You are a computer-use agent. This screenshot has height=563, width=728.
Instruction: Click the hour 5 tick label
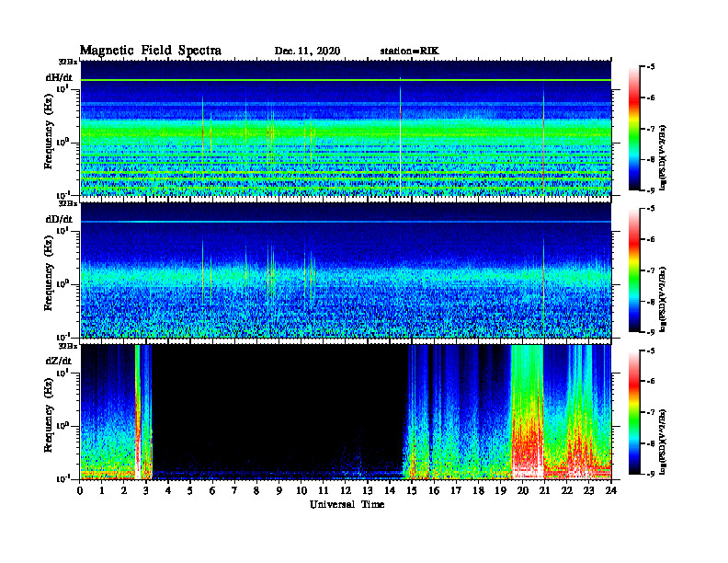click(x=190, y=490)
